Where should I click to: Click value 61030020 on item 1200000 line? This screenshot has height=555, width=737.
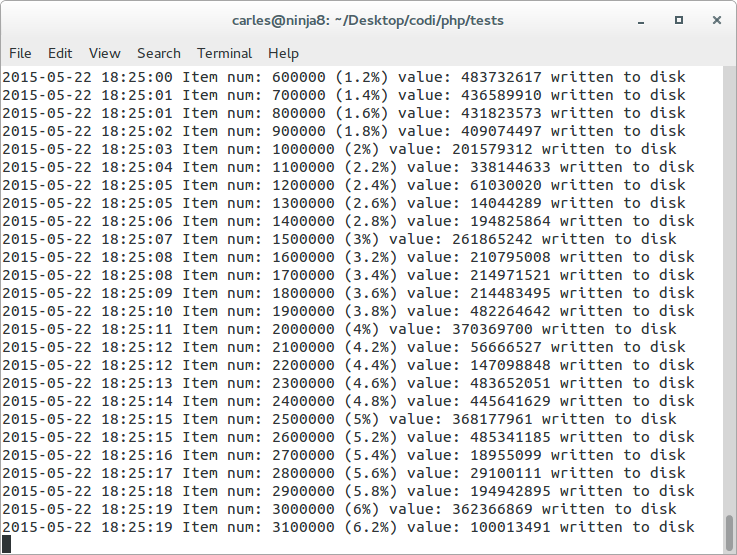click(x=506, y=185)
